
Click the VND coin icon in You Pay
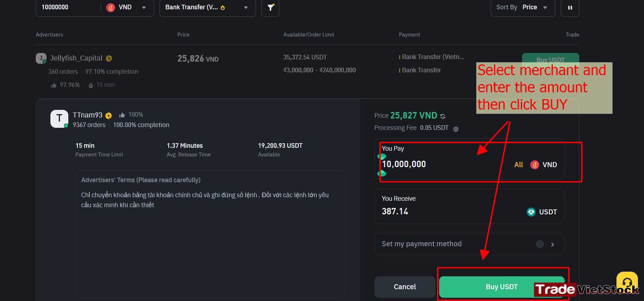click(x=534, y=165)
